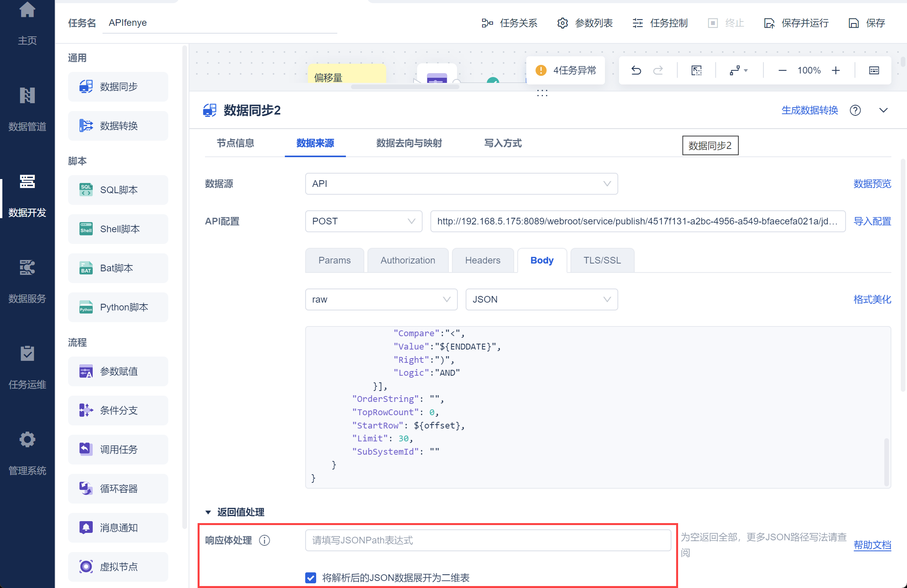Click the JSONPath expression input field
Viewport: 907px width, 588px height.
[x=488, y=540]
